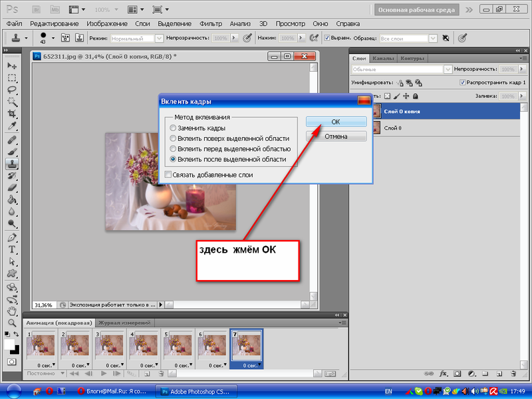
Task: Select the Move tool
Action: coord(12,65)
